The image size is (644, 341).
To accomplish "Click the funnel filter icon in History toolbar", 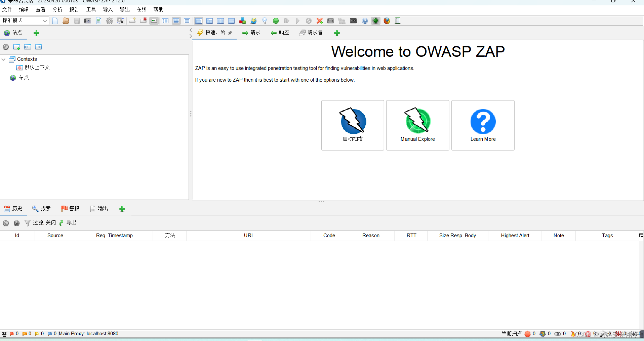I will tap(28, 223).
